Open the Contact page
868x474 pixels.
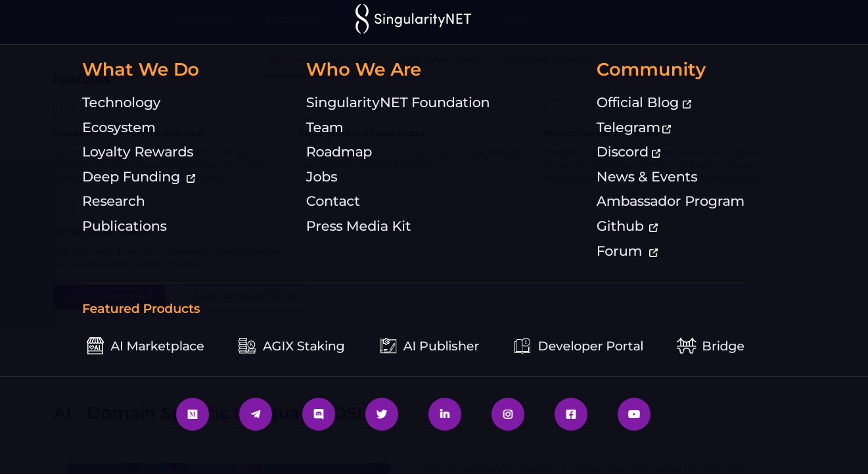point(333,201)
